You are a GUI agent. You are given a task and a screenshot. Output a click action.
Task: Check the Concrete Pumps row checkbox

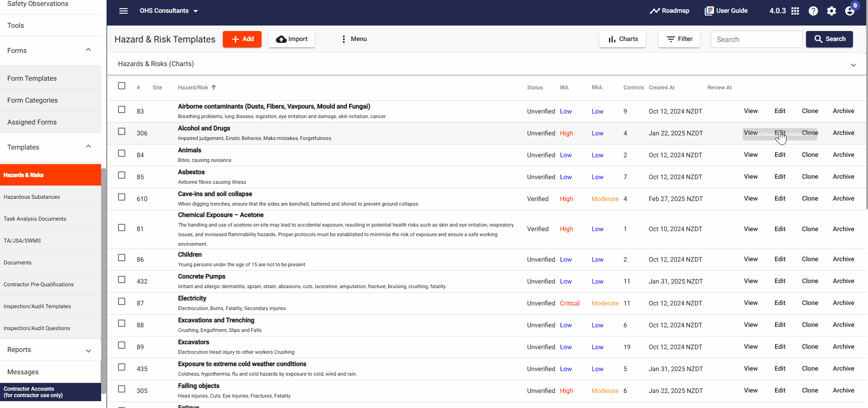pos(122,279)
